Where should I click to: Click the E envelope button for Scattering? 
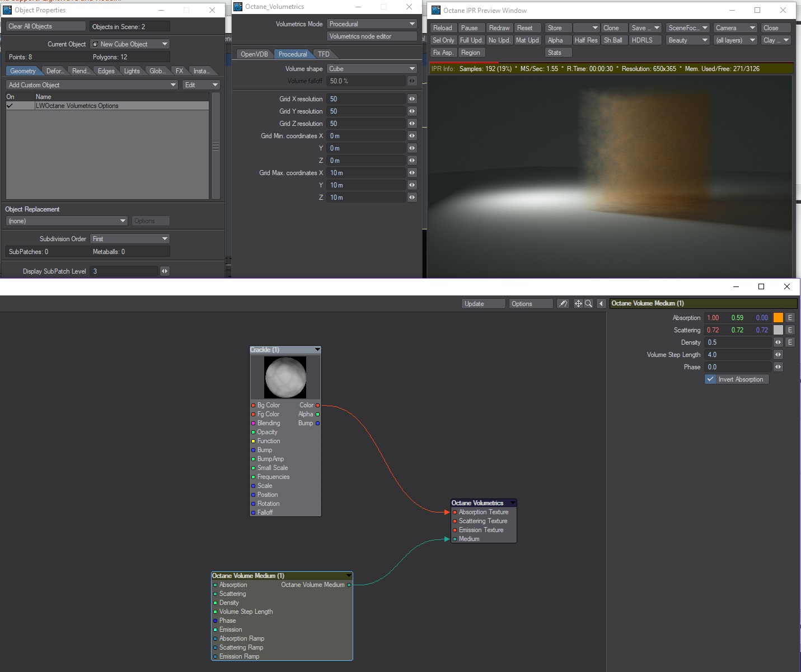[x=790, y=330]
